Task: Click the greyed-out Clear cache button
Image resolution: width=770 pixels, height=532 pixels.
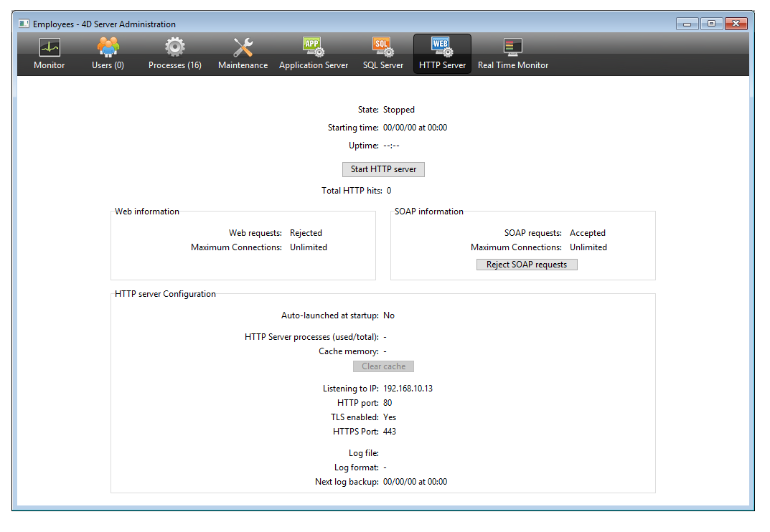Action: (383, 366)
